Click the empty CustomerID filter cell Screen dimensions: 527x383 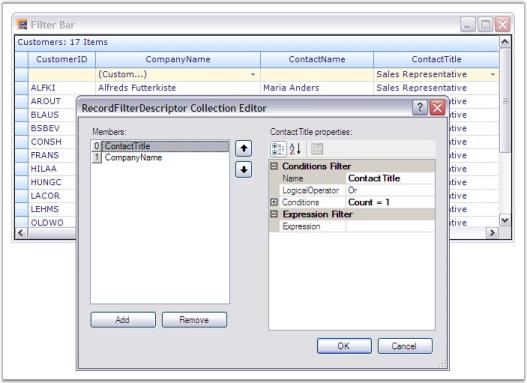coord(62,74)
